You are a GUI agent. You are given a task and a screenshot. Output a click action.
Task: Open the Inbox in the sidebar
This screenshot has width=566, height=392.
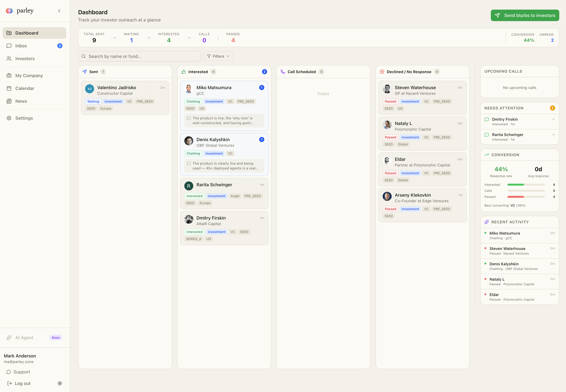click(x=34, y=46)
